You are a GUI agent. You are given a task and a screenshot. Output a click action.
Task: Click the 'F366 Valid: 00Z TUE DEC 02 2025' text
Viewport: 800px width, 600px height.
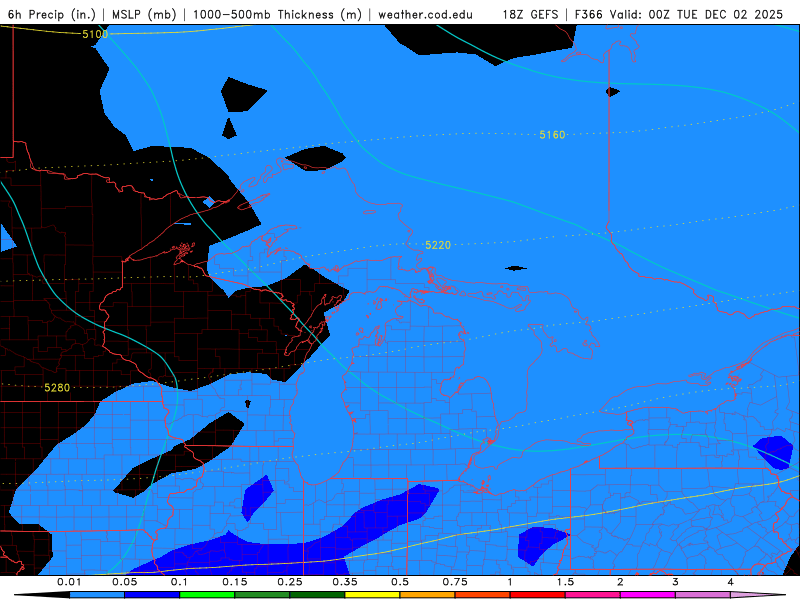679,14
